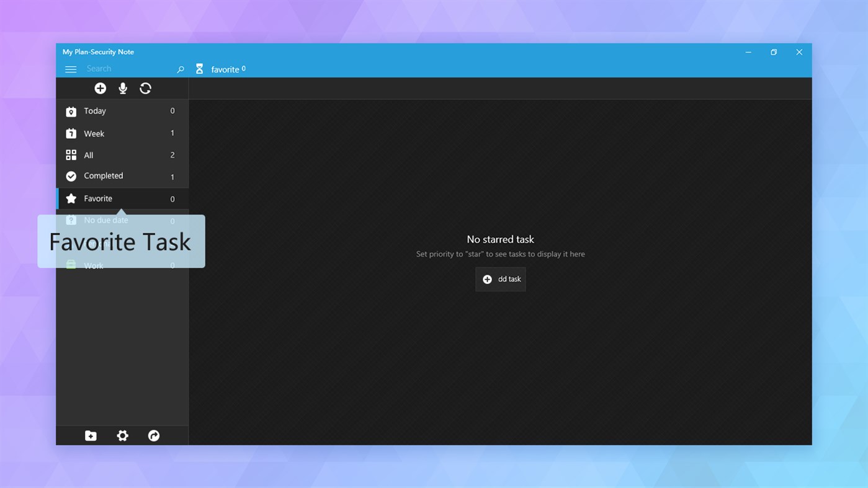Screen dimensions: 868x488
Task: Click the new list folder icon
Action: [91, 435]
